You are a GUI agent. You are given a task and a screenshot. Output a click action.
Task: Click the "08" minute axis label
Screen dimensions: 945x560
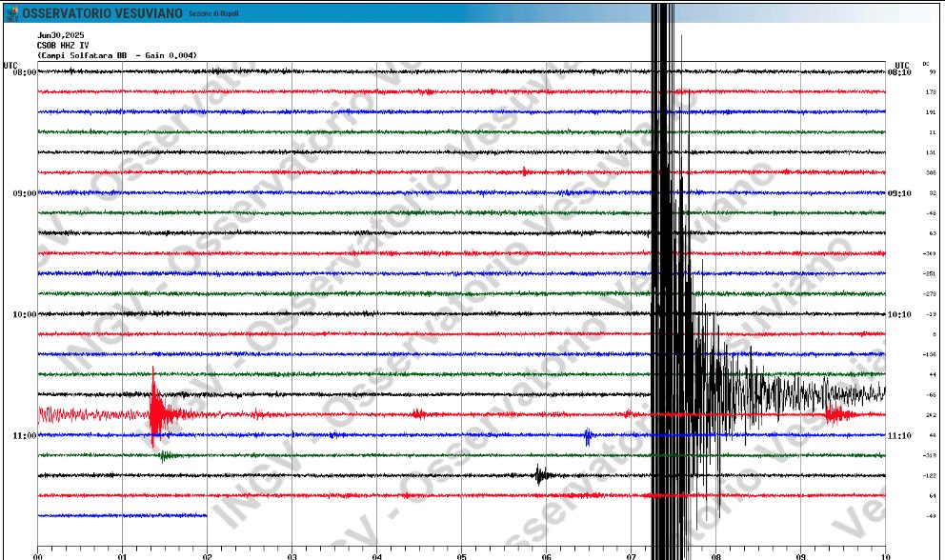pyautogui.click(x=716, y=556)
